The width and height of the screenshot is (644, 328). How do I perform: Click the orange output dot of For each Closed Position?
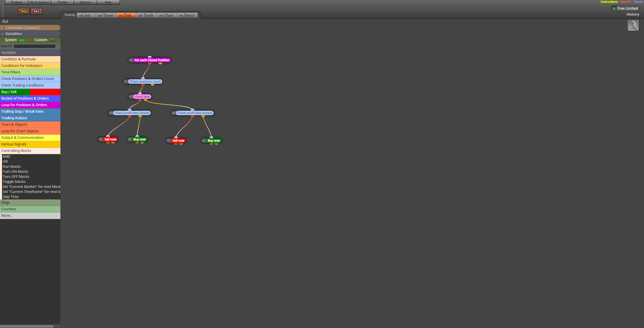click(150, 63)
